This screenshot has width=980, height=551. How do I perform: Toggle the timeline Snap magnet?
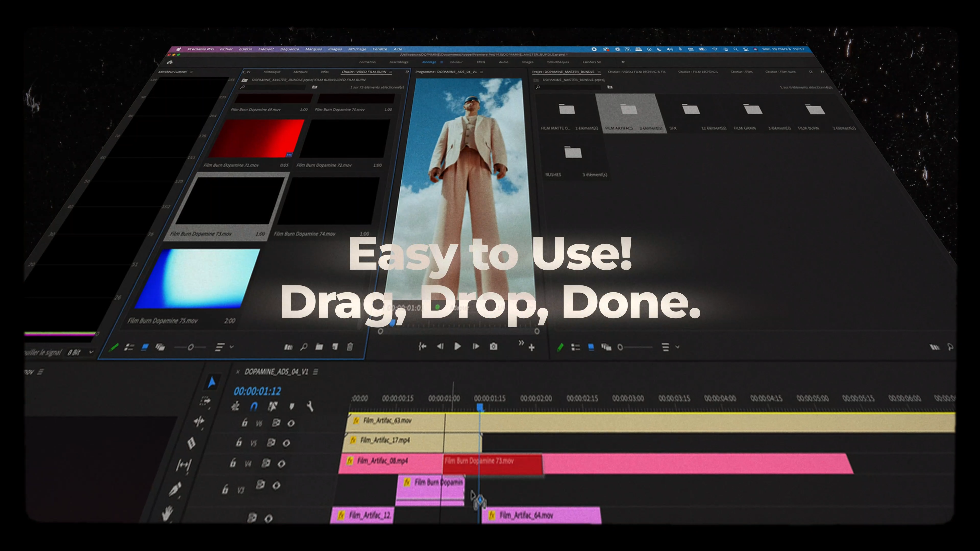point(254,407)
